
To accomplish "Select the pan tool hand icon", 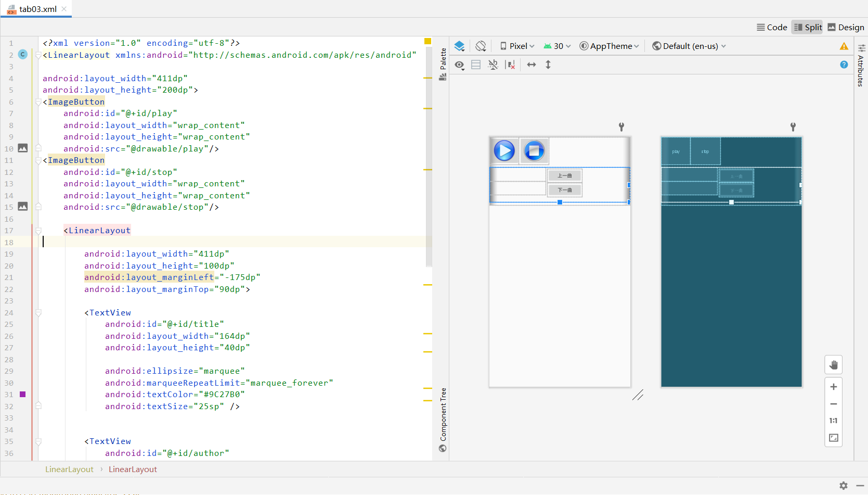I will pyautogui.click(x=833, y=364).
